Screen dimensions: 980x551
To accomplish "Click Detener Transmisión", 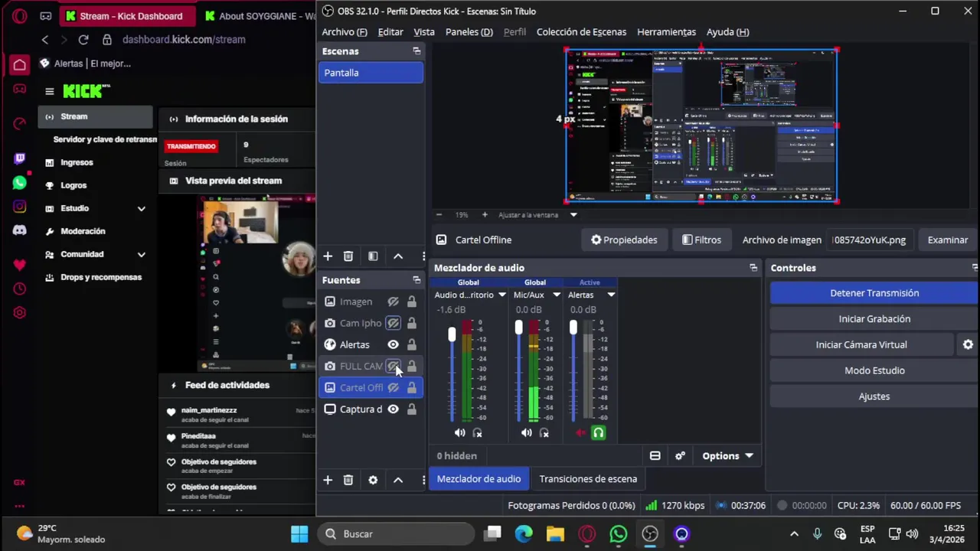I will (x=874, y=293).
